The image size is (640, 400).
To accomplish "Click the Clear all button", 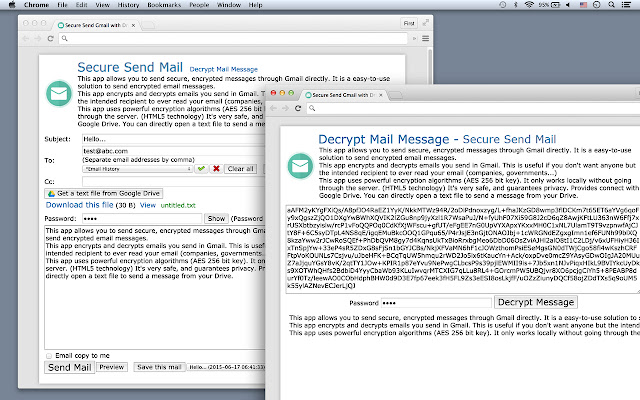I will point(240,169).
